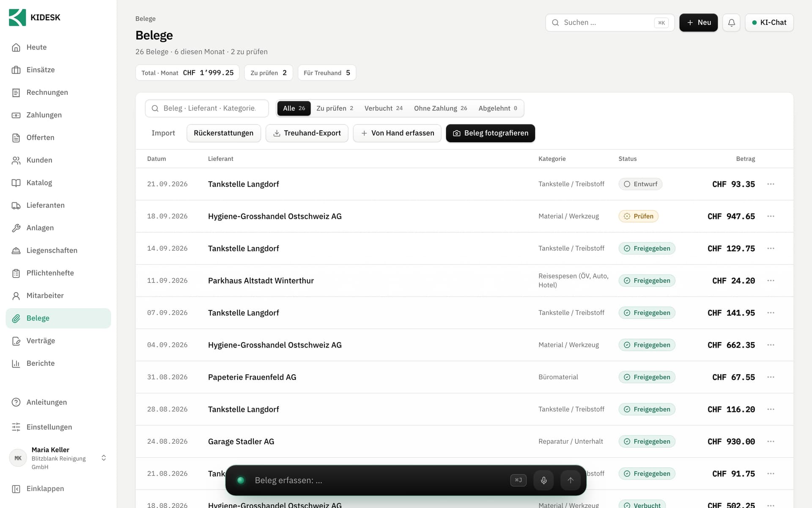The image size is (812, 508).
Task: Click the microphone icon in Beleg erfassen bar
Action: [543, 480]
